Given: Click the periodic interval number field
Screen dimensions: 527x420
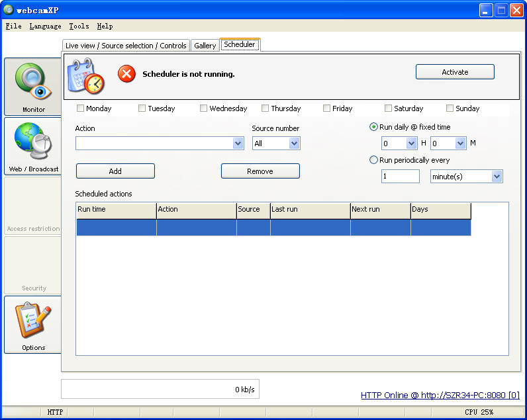Looking at the screenshot, I should click(400, 177).
